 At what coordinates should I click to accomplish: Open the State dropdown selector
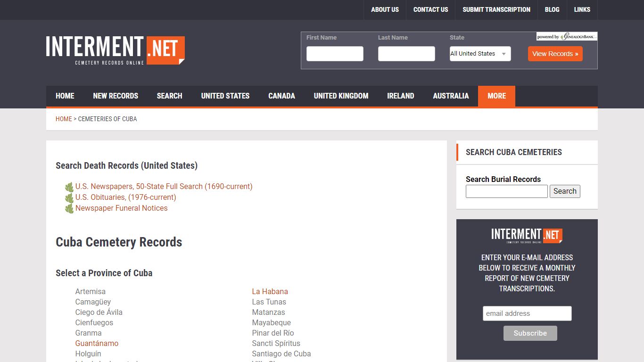pyautogui.click(x=480, y=54)
